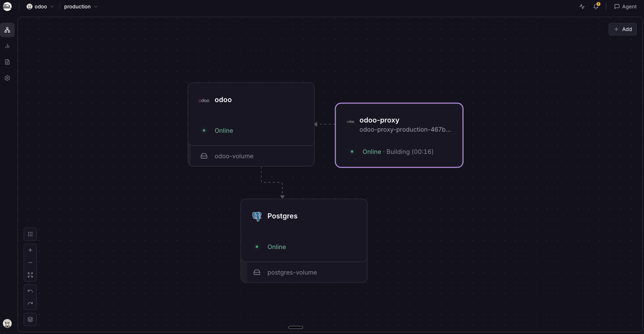Click the odoo green status dot
Image resolution: width=644 pixels, height=334 pixels.
204,131
